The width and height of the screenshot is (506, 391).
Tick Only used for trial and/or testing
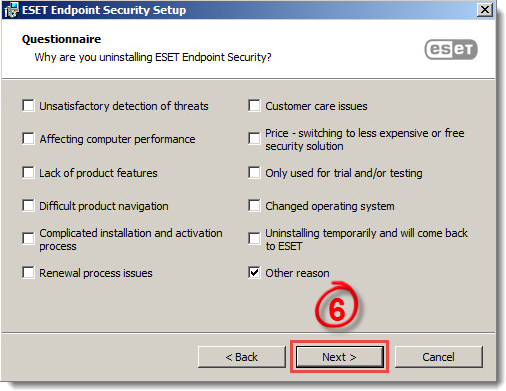tap(254, 173)
